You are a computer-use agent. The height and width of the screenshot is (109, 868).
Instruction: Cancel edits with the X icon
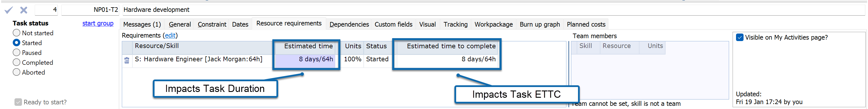point(23,10)
